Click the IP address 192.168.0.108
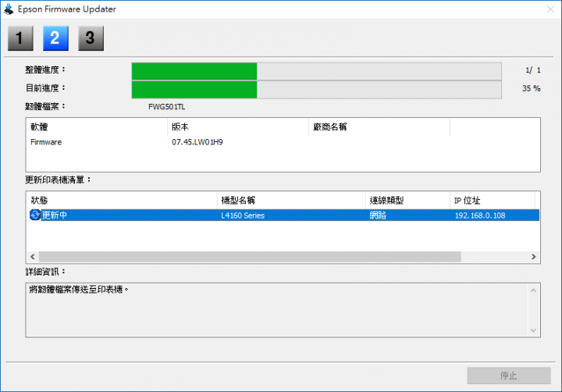This screenshot has height=392, width=562. click(480, 216)
